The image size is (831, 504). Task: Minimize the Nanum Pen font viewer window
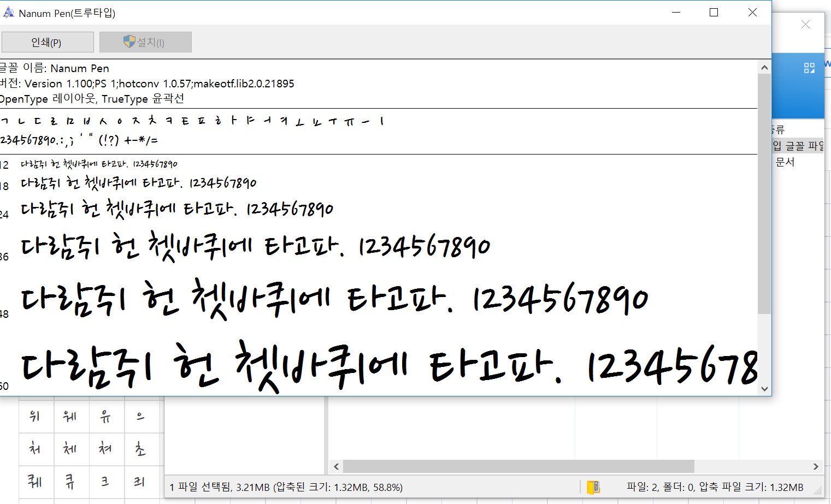pyautogui.click(x=676, y=13)
